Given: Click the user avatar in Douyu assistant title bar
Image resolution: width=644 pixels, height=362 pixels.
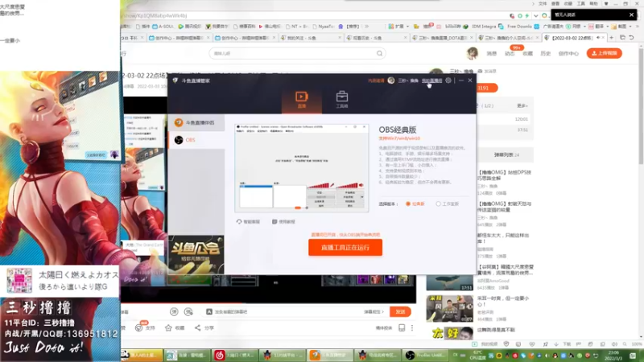Looking at the screenshot, I should pos(391,80).
